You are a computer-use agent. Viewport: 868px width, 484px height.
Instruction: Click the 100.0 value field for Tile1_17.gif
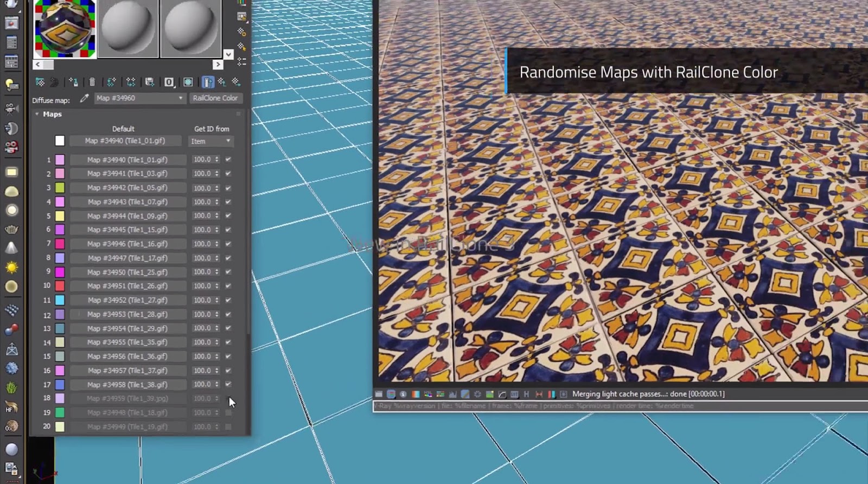pyautogui.click(x=202, y=258)
